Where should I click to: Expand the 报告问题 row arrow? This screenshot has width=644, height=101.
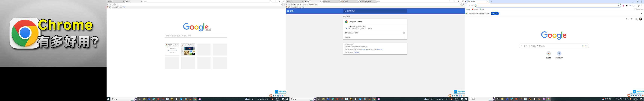pos(404,37)
